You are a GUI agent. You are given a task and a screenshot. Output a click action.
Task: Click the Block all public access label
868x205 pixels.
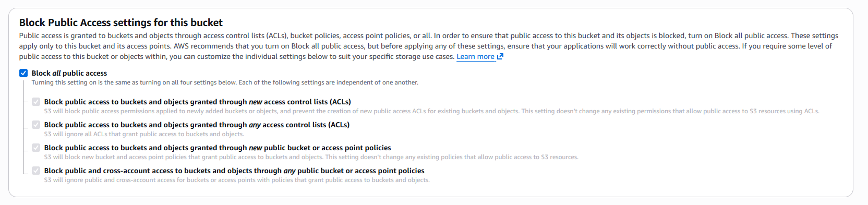point(69,73)
